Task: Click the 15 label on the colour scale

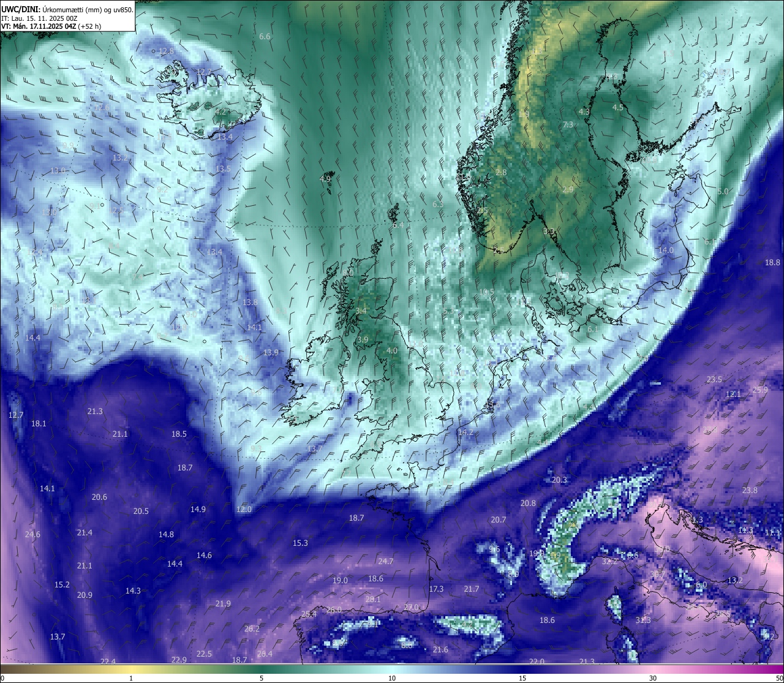Action: (x=522, y=678)
